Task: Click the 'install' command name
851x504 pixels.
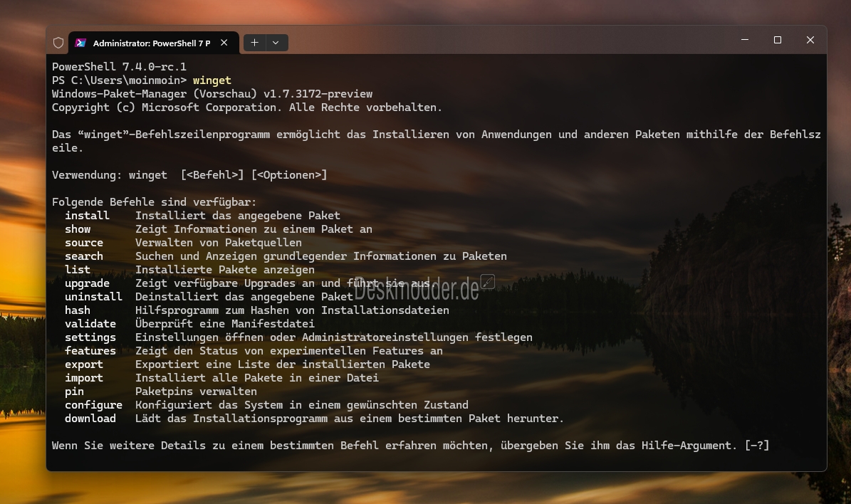Action: [x=87, y=216]
